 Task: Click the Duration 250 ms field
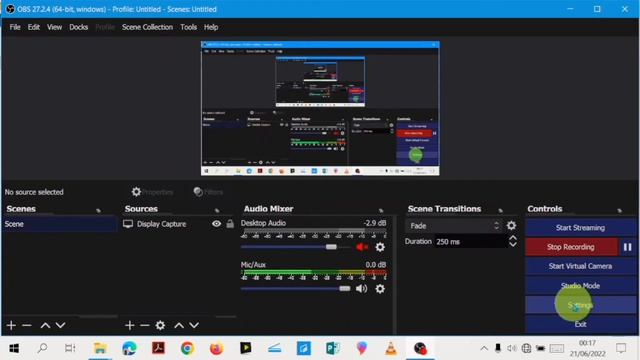pos(470,242)
